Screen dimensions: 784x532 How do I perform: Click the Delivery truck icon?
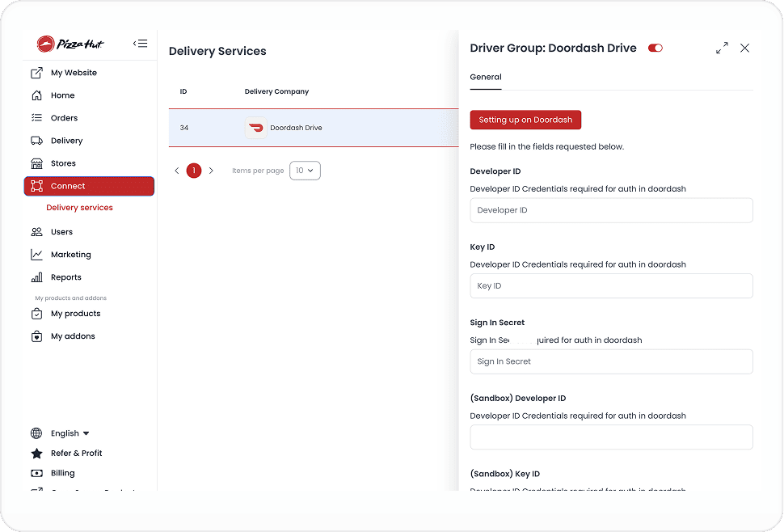pyautogui.click(x=36, y=141)
